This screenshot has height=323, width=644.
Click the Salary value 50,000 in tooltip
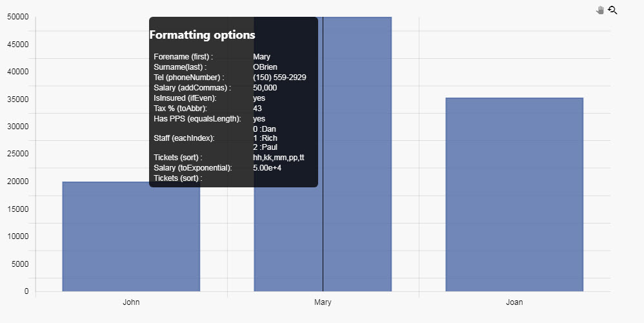point(265,88)
